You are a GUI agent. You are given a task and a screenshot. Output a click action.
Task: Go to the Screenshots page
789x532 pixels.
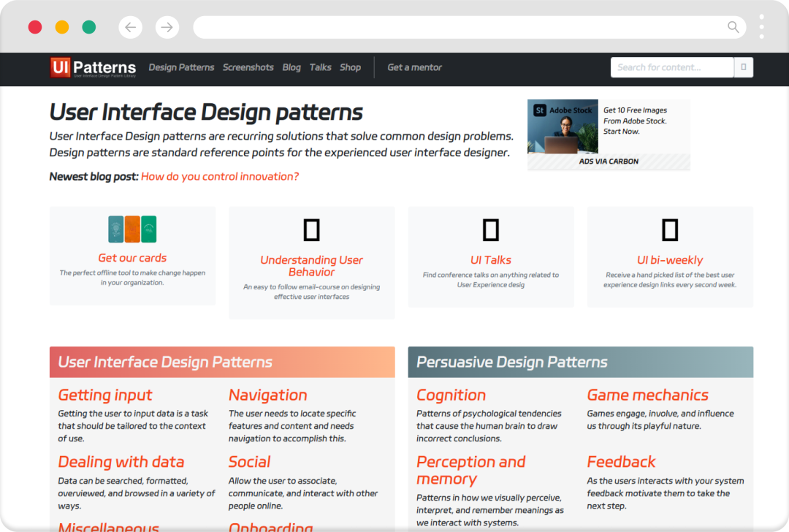[x=248, y=67]
